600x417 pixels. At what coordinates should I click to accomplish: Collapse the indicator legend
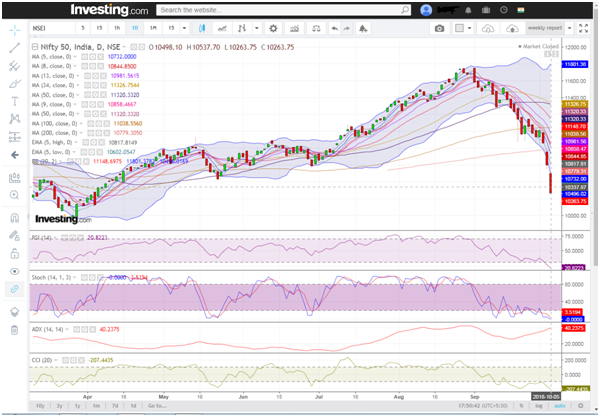35,47
